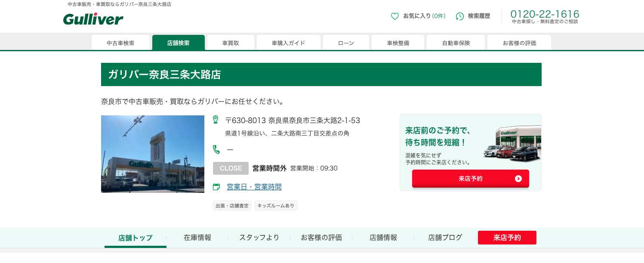This screenshot has width=644, height=263.
Task: Open the 自動車保険 tab
Action: (456, 43)
